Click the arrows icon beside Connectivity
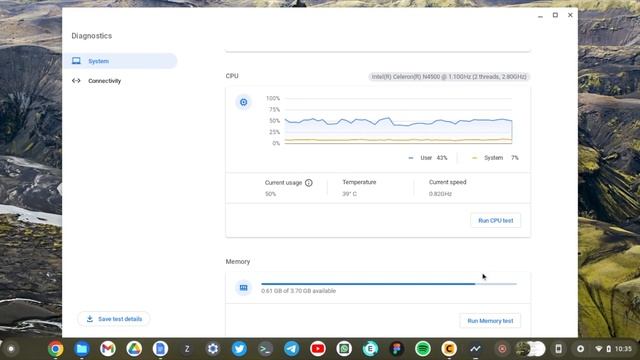 click(x=76, y=81)
